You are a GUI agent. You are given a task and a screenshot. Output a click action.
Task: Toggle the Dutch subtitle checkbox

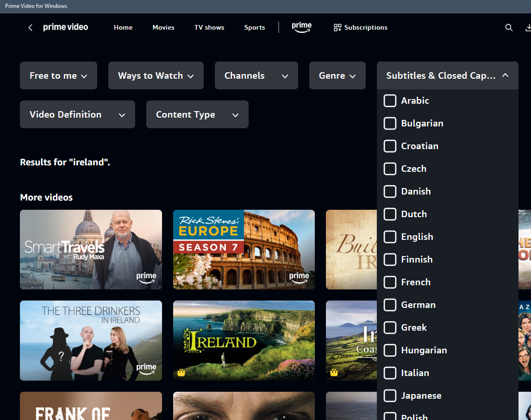(x=390, y=214)
